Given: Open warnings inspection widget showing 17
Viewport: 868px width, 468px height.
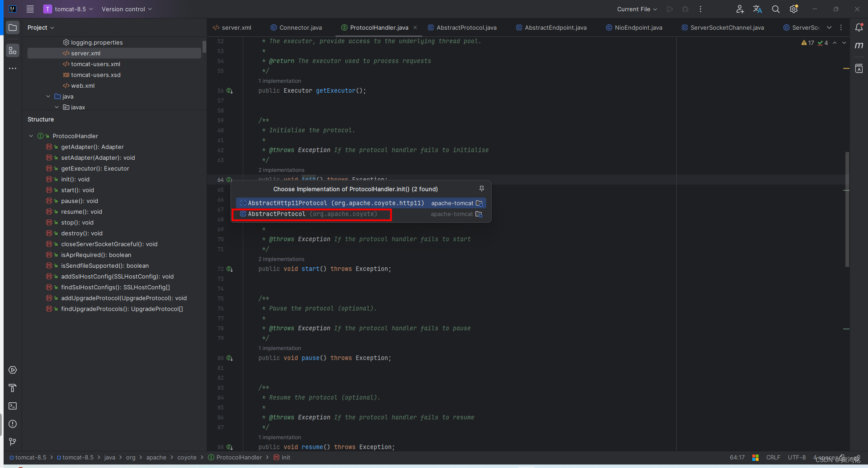Looking at the screenshot, I should [x=808, y=43].
